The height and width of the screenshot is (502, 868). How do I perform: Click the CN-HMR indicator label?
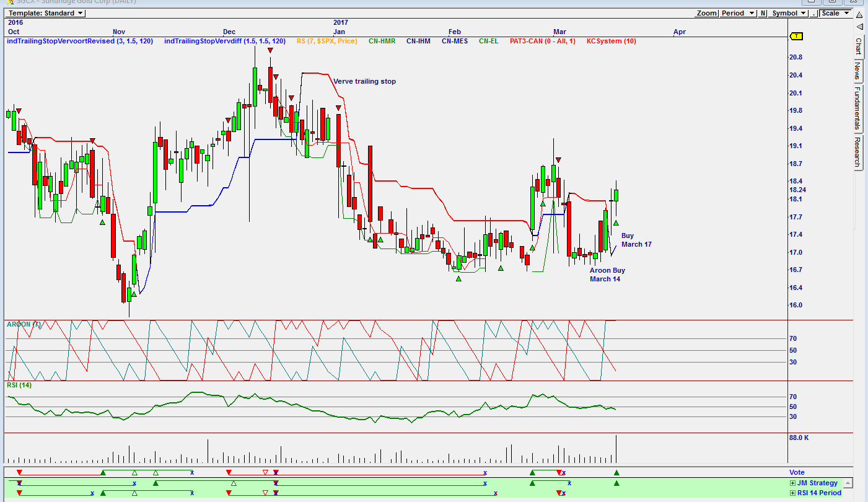point(382,42)
